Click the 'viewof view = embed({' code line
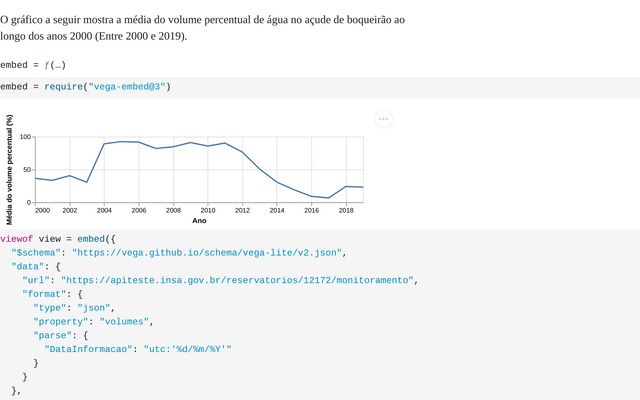Image resolution: width=640 pixels, height=400 pixels. click(x=58, y=240)
